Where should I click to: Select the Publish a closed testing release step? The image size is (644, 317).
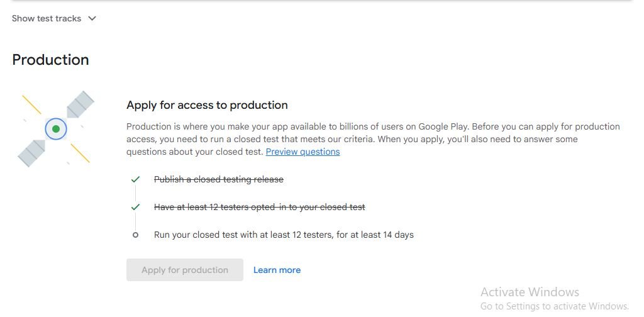pyautogui.click(x=219, y=179)
